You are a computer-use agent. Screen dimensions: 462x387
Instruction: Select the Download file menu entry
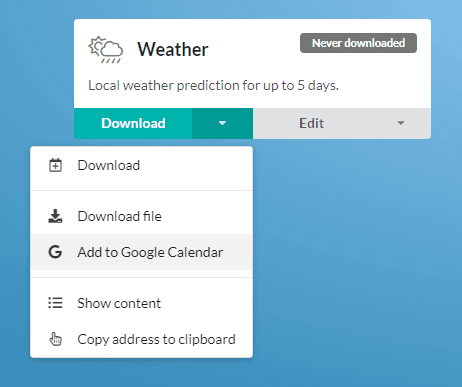click(x=141, y=216)
